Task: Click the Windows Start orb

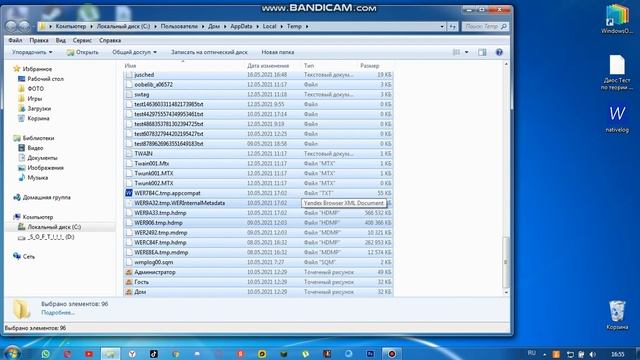Action: point(11,353)
